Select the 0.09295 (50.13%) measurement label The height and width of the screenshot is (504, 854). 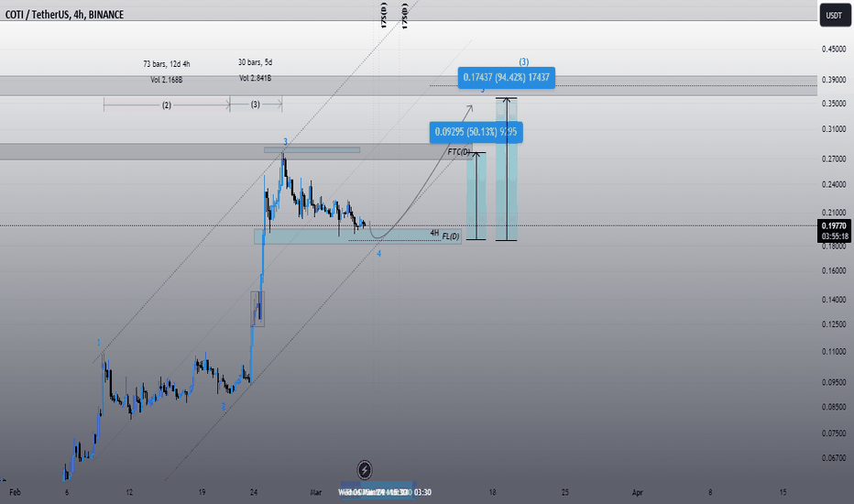click(476, 132)
